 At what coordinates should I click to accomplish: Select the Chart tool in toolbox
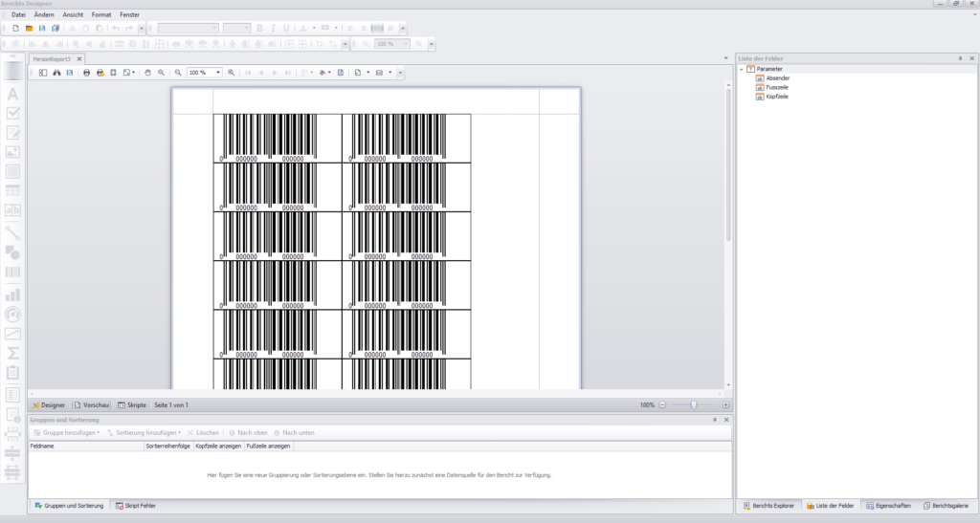coord(12,295)
